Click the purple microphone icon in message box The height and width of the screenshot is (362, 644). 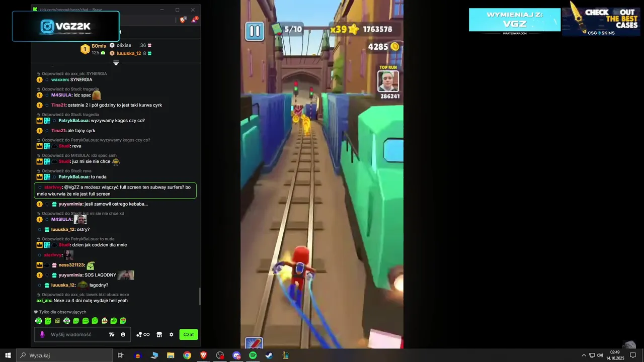[42, 334]
